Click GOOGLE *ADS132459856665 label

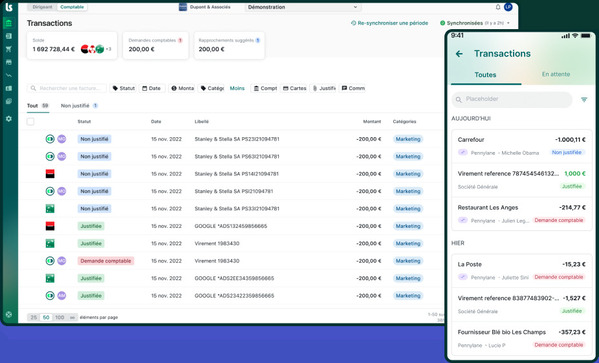click(x=231, y=226)
